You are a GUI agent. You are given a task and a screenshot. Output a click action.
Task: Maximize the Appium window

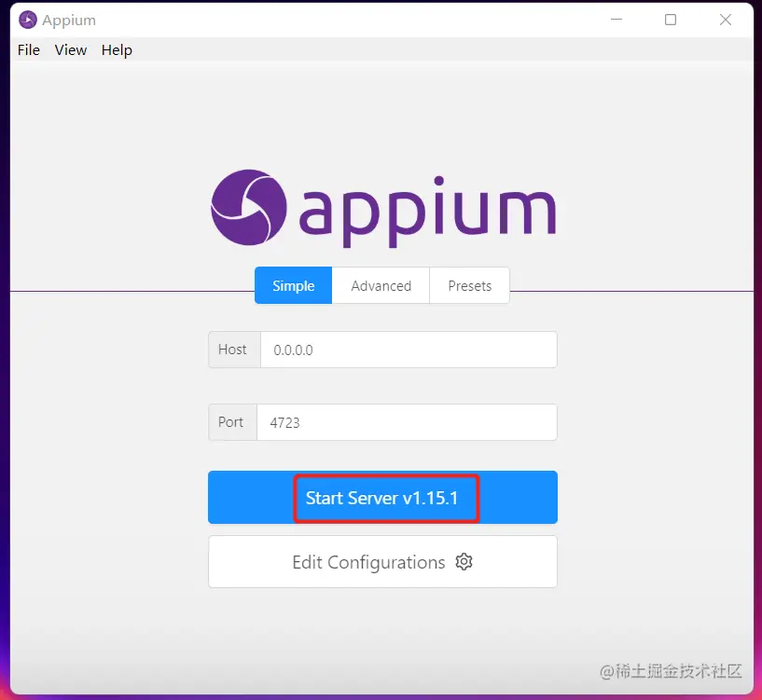pos(671,20)
